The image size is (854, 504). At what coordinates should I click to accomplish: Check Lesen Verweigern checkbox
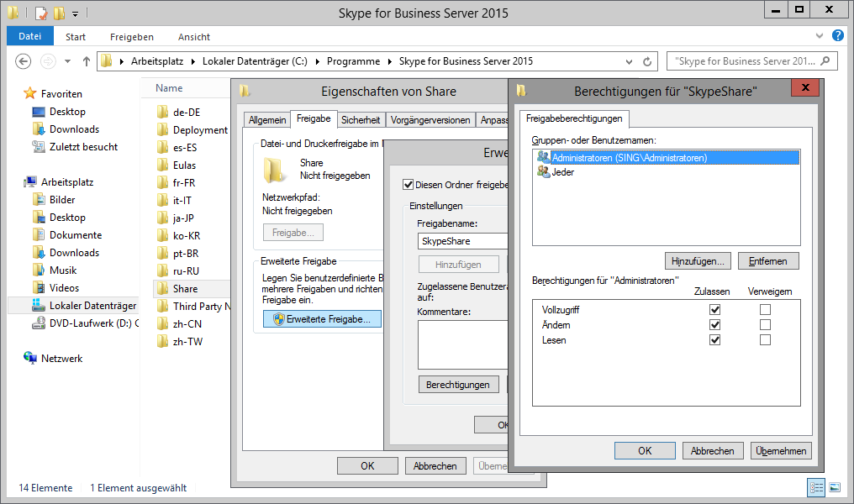point(765,340)
